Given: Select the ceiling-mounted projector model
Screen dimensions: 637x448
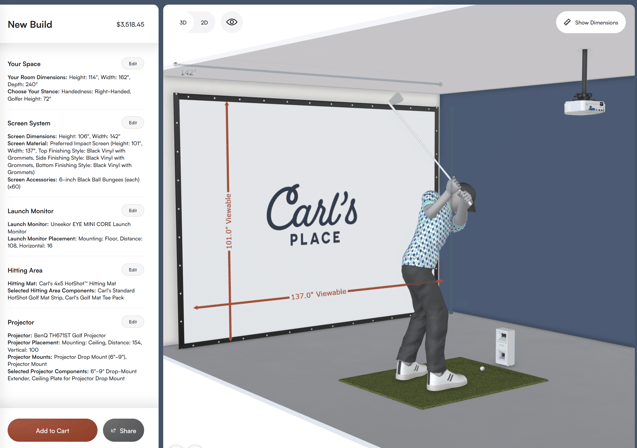Looking at the screenshot, I should coord(585,106).
